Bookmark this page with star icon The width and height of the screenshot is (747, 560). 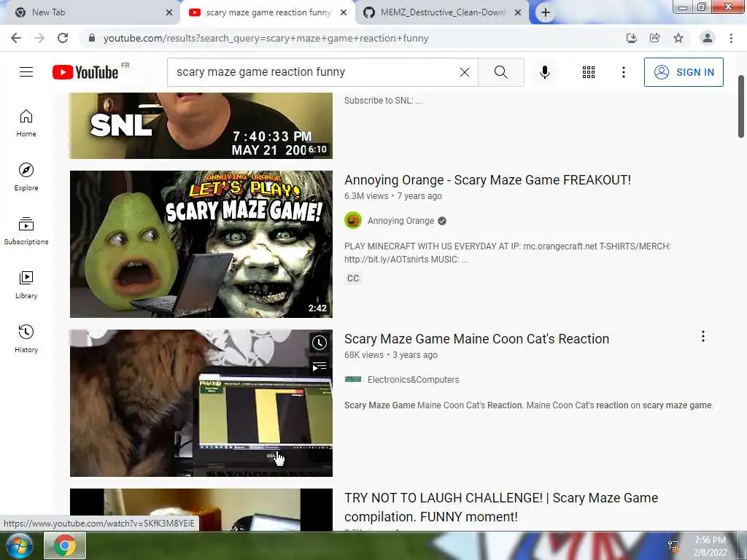[678, 38]
